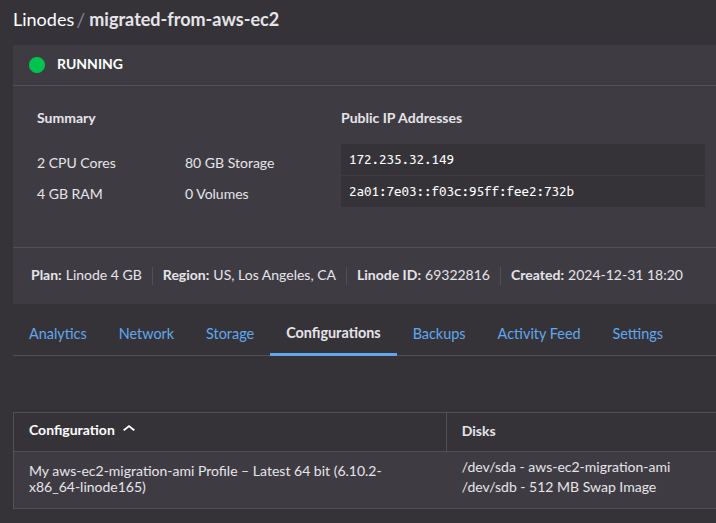
Task: Open the Settings tab
Action: tap(637, 334)
